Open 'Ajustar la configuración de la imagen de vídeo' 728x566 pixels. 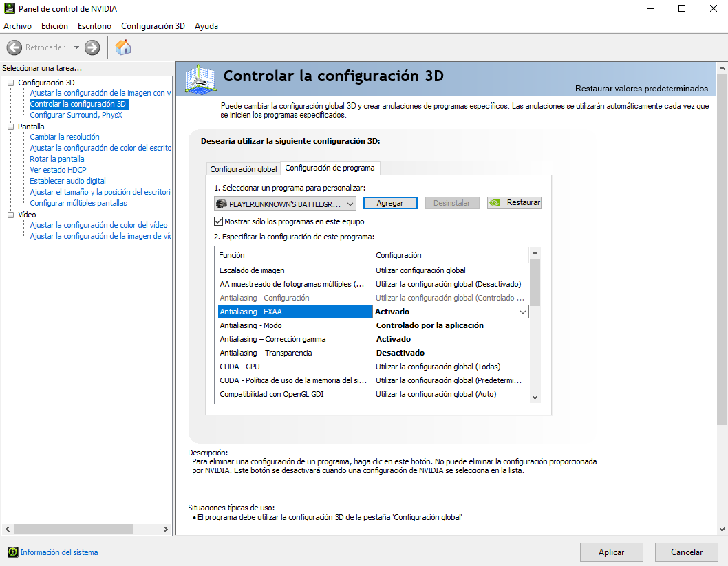click(x=100, y=236)
